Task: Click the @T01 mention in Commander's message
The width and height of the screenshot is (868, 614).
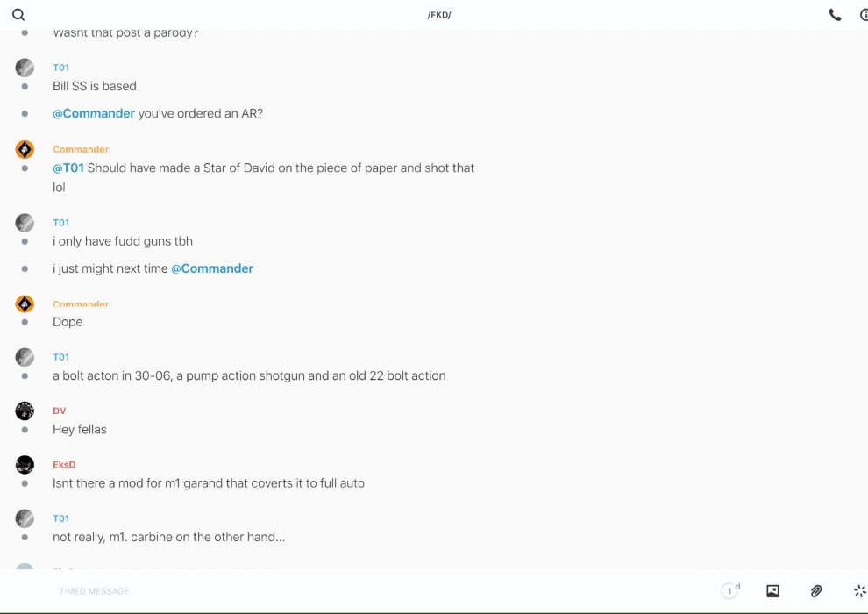Action: click(x=68, y=168)
